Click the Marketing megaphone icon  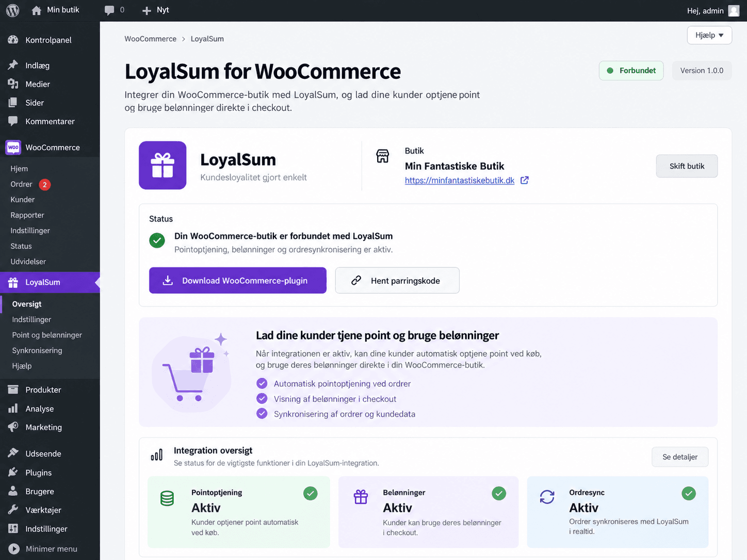[13, 427]
